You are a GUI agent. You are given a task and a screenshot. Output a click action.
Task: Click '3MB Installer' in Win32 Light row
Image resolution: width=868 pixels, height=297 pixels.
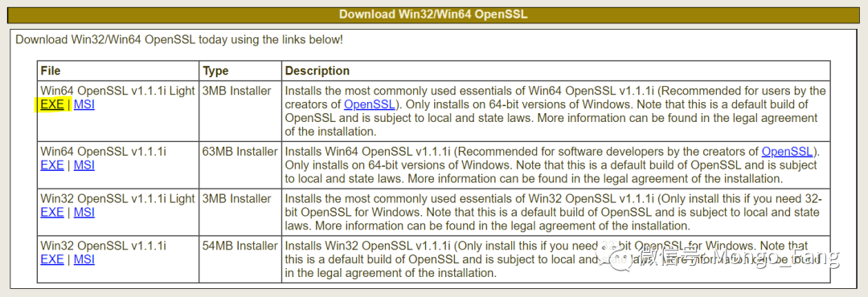coord(237,198)
